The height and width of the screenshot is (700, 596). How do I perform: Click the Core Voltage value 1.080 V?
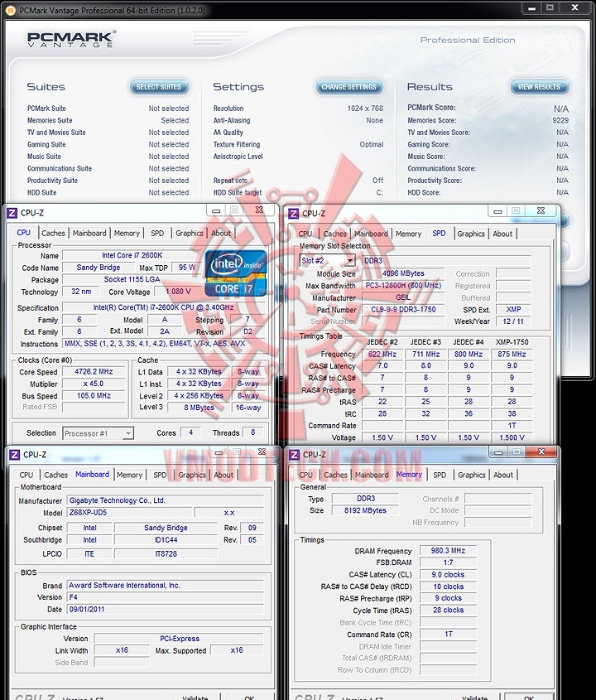pos(179,292)
